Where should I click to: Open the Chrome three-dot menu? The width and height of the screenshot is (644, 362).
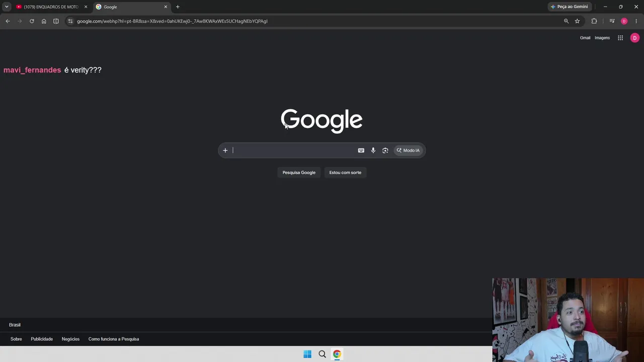636,21
